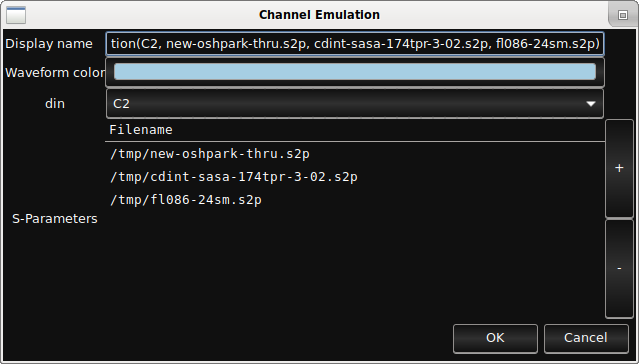Sort by the Filename column header
This screenshot has width=639, height=364.
(x=355, y=130)
